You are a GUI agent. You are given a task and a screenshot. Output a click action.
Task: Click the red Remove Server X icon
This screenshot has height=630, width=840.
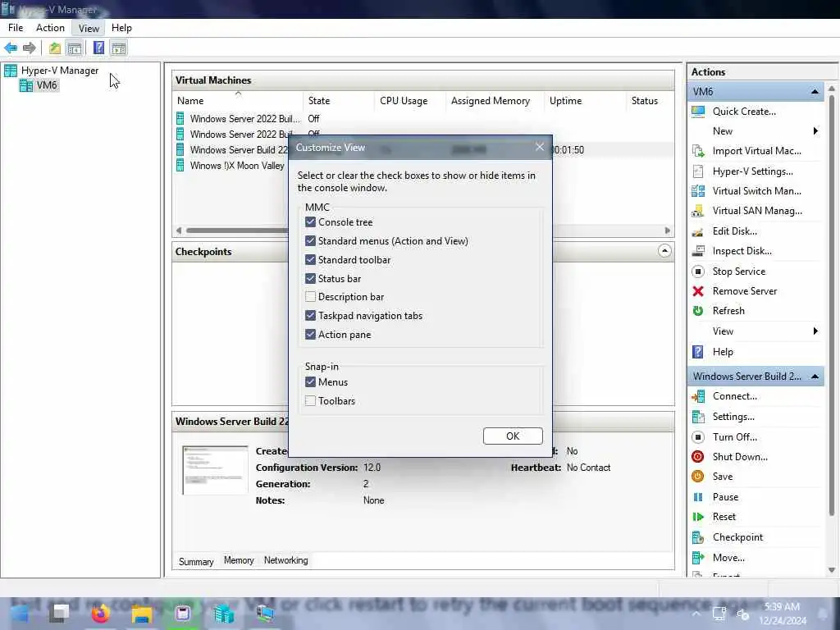click(x=698, y=291)
